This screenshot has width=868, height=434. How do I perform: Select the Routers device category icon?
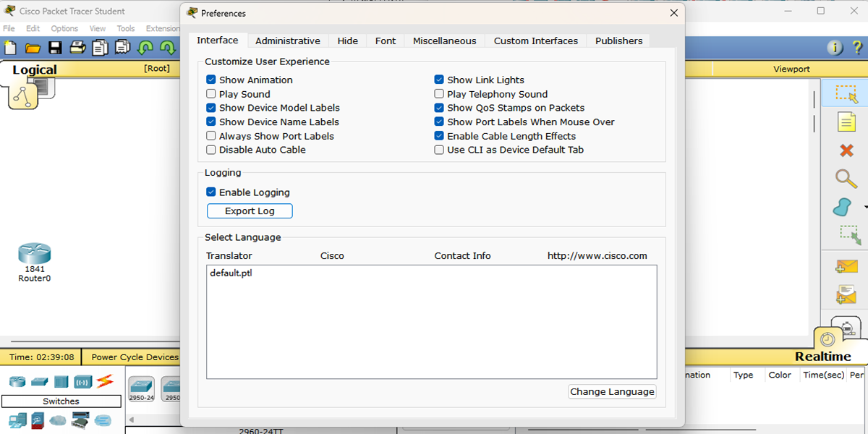click(x=17, y=381)
